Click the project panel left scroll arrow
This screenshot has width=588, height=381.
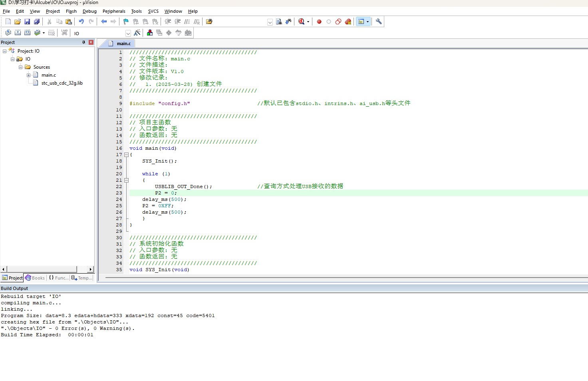coord(4,269)
